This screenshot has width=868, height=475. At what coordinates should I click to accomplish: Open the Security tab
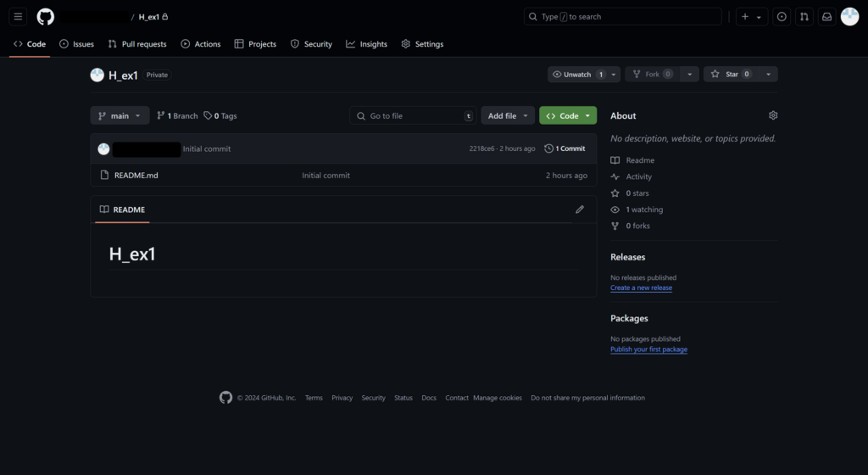click(x=311, y=44)
